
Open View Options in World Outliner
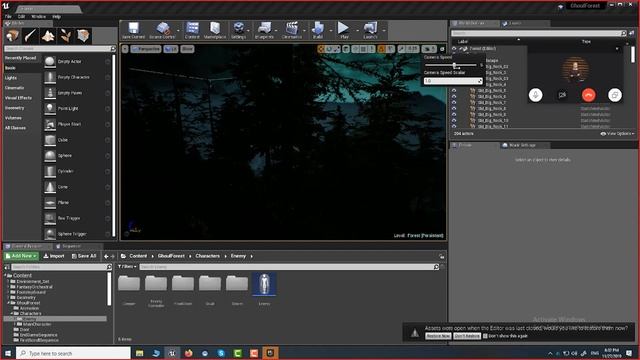click(618, 133)
